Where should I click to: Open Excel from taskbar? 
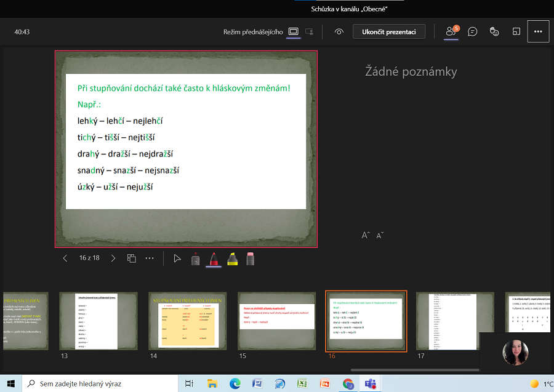coord(302,383)
